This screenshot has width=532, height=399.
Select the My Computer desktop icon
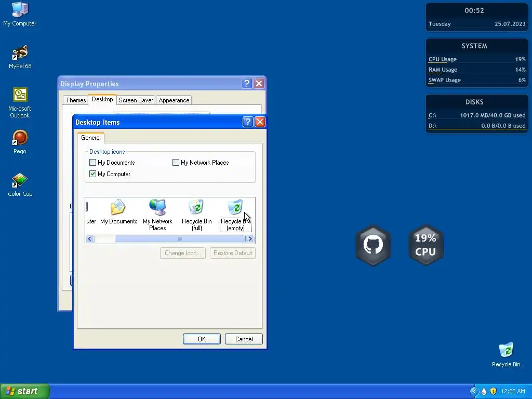coord(20,14)
